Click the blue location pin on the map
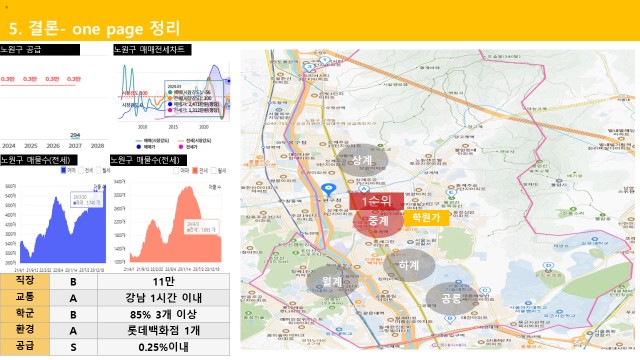The width and height of the screenshot is (640, 360). click(x=329, y=189)
